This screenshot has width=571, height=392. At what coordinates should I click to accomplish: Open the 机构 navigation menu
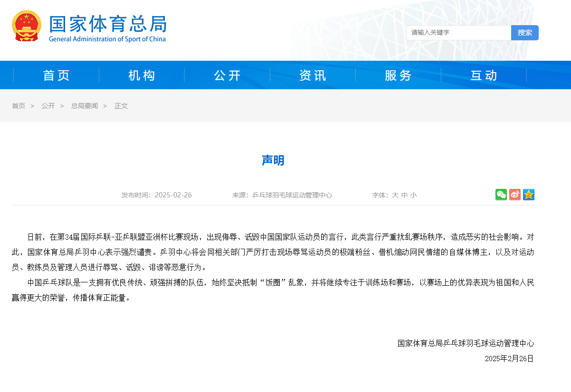pyautogui.click(x=142, y=75)
